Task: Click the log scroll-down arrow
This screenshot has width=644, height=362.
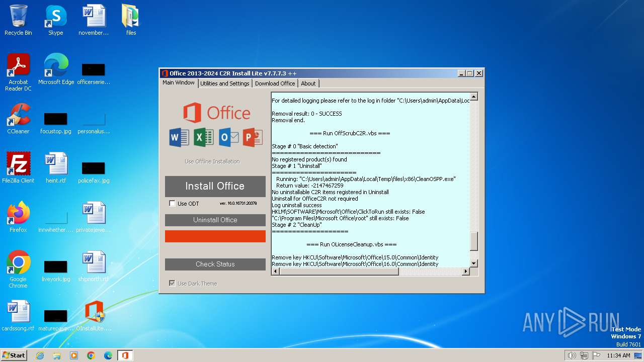Action: [x=474, y=263]
